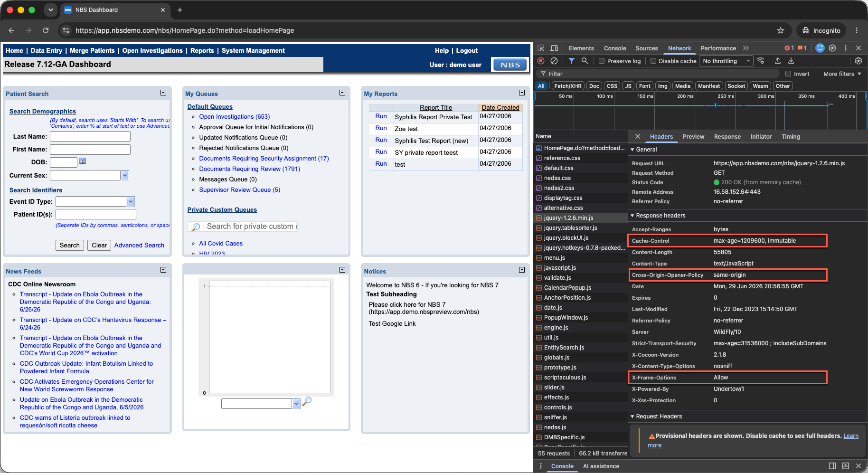868x473 pixels.
Task: Click the export HAR download icon
Action: (x=791, y=61)
